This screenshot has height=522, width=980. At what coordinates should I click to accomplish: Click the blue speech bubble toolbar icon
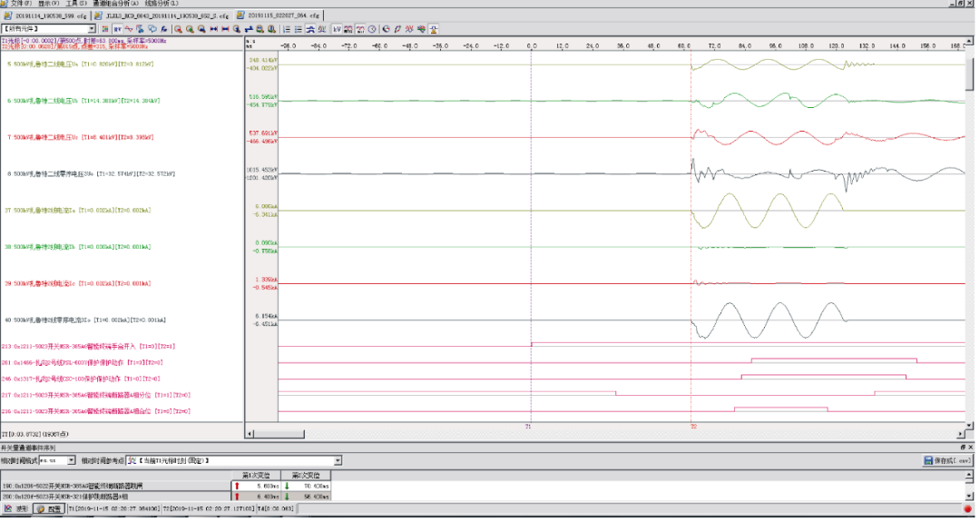(x=152, y=29)
